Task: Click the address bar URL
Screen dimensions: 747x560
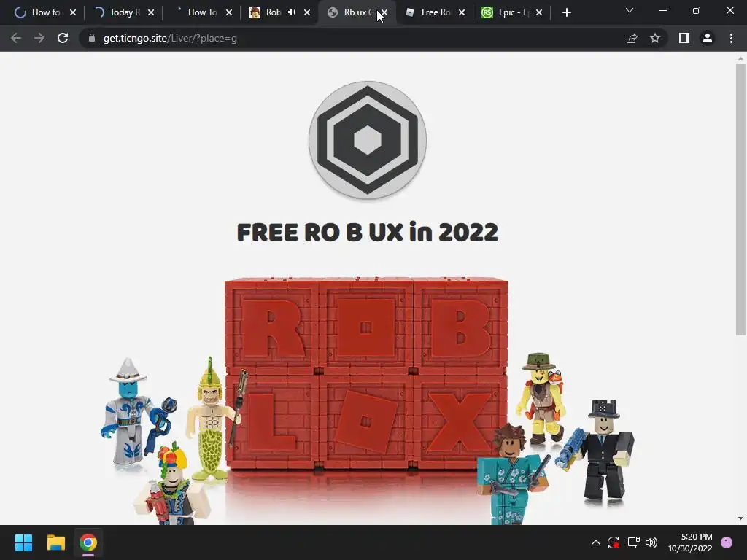Action: pyautogui.click(x=170, y=38)
